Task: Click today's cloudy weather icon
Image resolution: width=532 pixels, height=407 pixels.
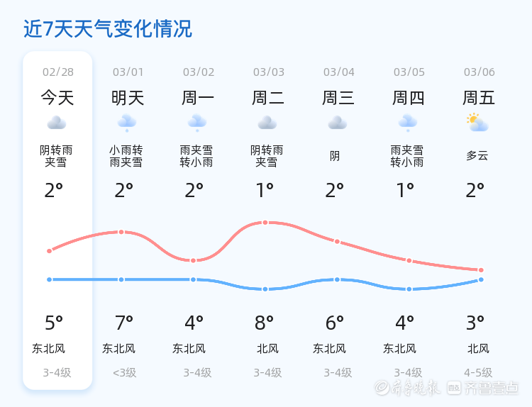Action: click(57, 123)
